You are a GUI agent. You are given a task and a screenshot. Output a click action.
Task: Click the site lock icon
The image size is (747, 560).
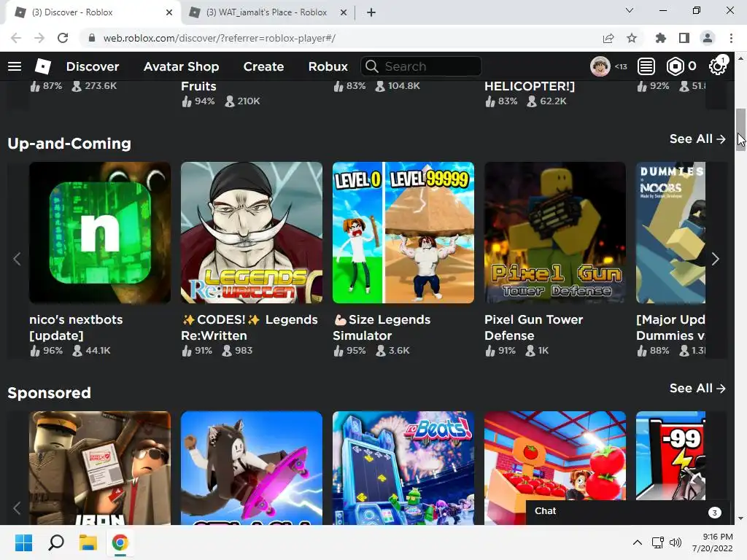[92, 38]
